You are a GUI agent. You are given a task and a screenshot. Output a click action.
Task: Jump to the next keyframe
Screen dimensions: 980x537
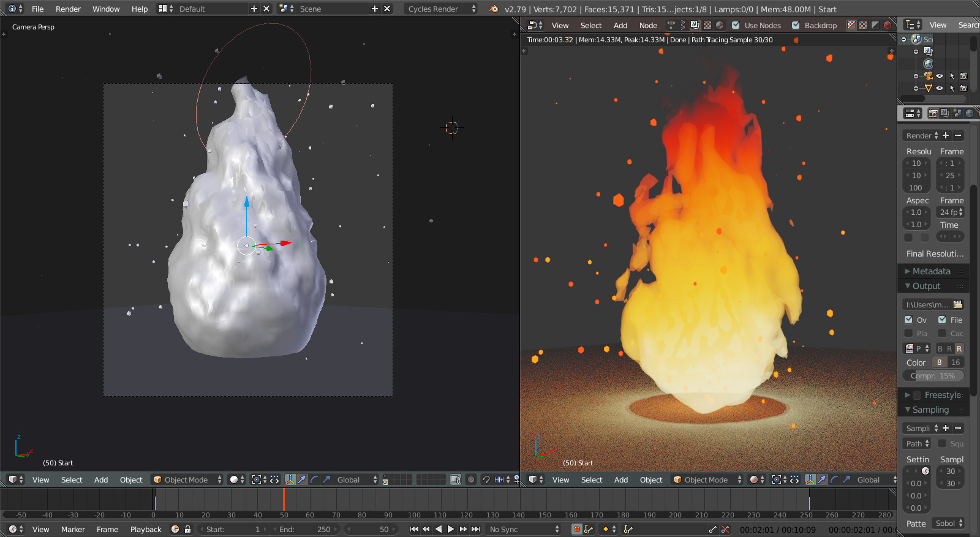tap(463, 529)
